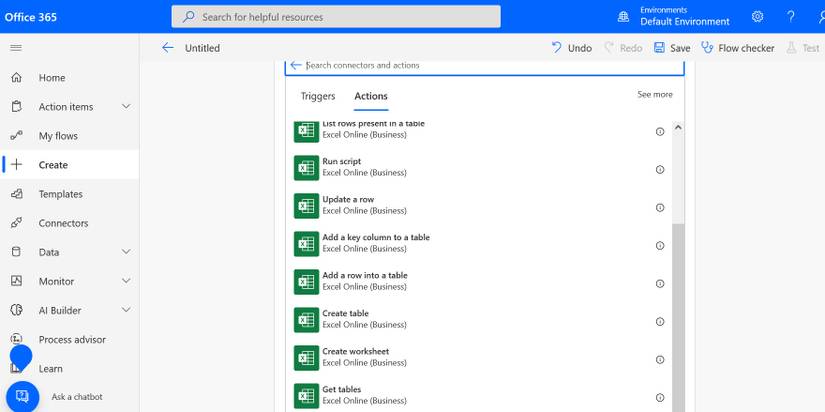Expand the AI Builder section
This screenshot has width=825, height=412.
pyautogui.click(x=126, y=310)
